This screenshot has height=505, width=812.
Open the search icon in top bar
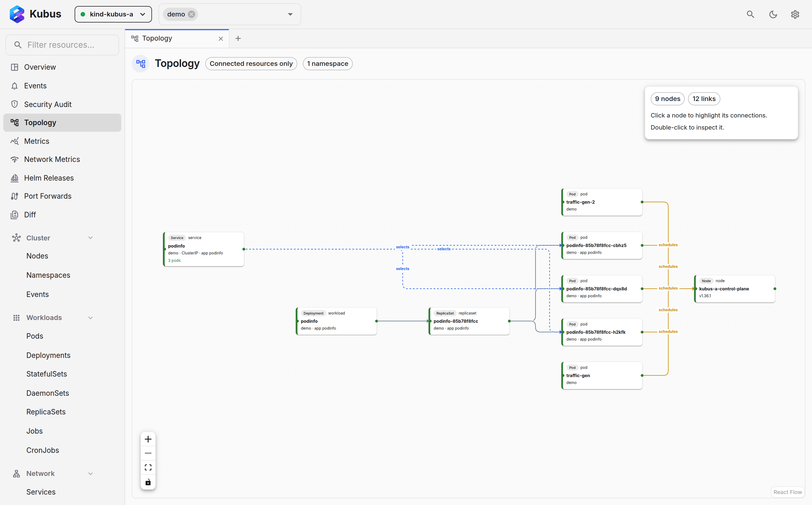click(x=750, y=14)
